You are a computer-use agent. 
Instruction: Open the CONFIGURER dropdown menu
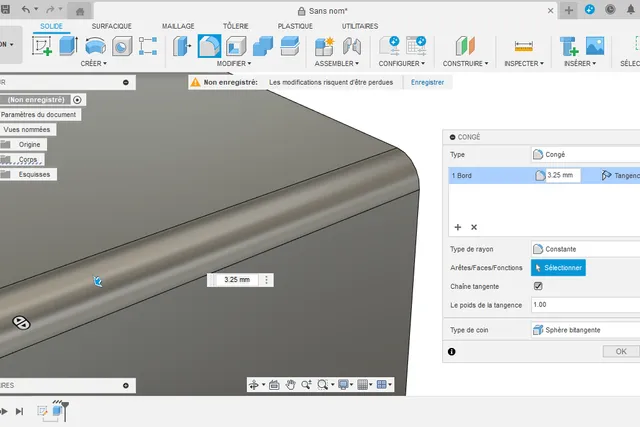pyautogui.click(x=402, y=64)
